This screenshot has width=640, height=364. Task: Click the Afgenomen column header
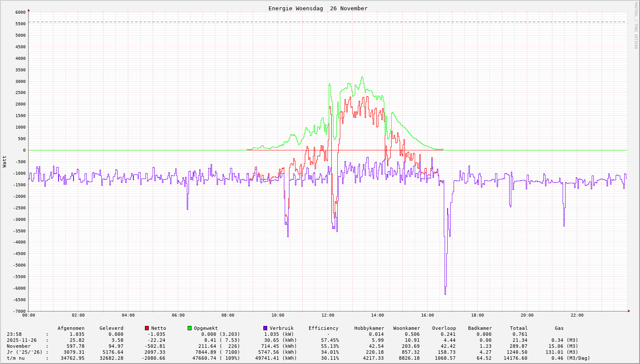point(71,328)
